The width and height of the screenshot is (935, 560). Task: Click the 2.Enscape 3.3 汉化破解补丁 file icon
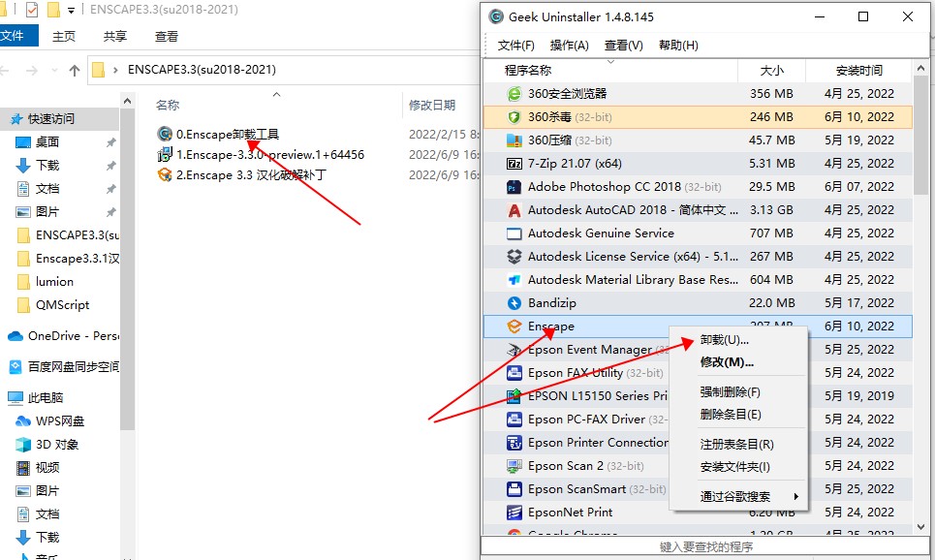tap(165, 175)
